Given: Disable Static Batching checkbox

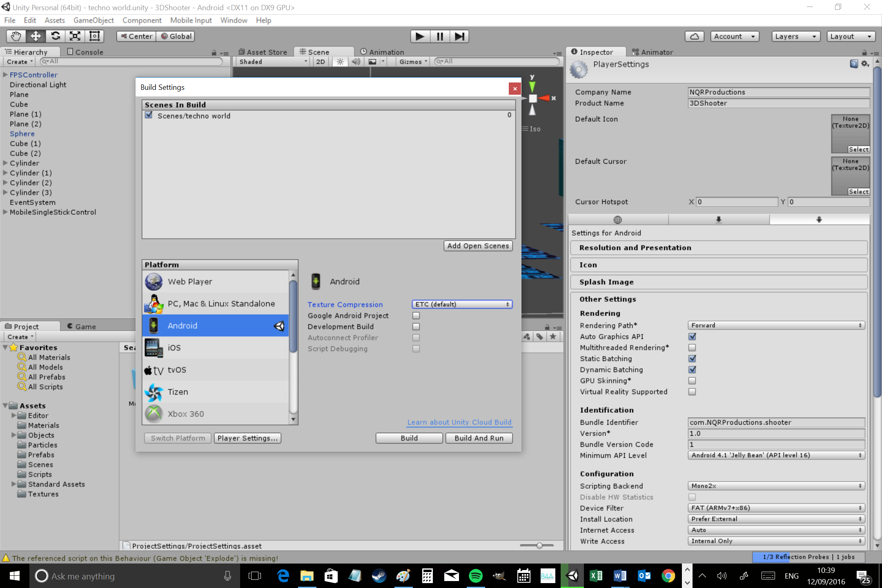Looking at the screenshot, I should [x=692, y=359].
